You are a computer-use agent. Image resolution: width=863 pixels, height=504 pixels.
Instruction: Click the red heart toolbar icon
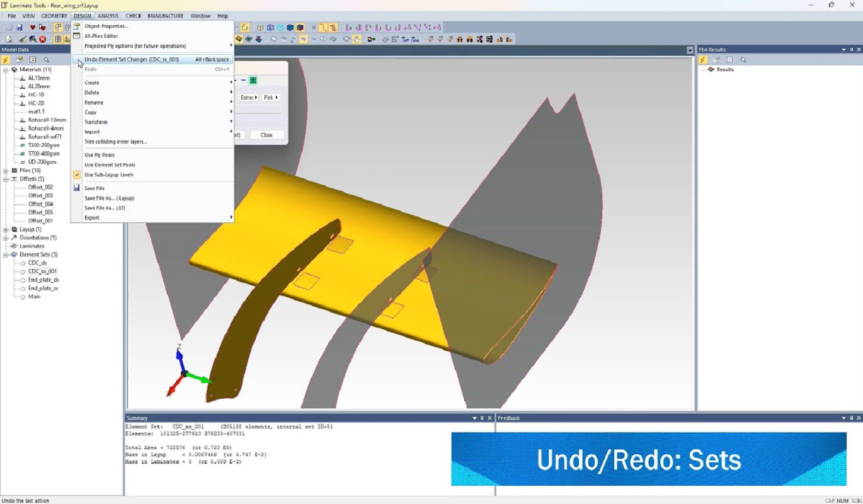(x=33, y=28)
